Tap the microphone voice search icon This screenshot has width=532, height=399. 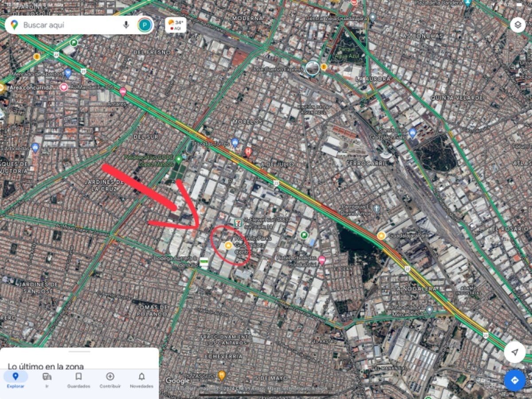coord(126,25)
